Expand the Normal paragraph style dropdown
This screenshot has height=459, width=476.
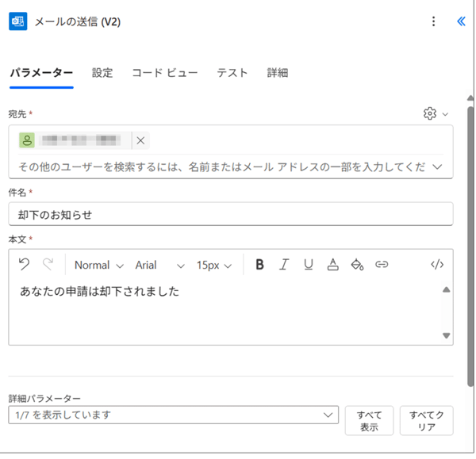click(x=99, y=265)
